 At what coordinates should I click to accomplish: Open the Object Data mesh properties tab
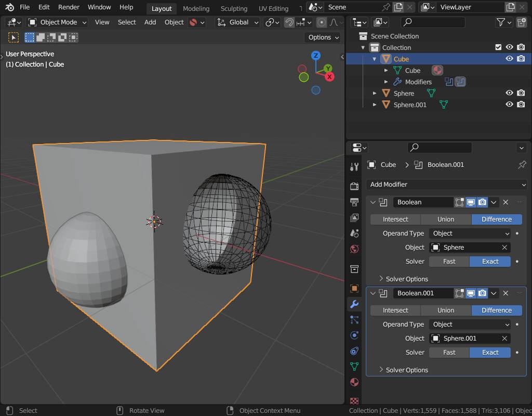click(354, 367)
